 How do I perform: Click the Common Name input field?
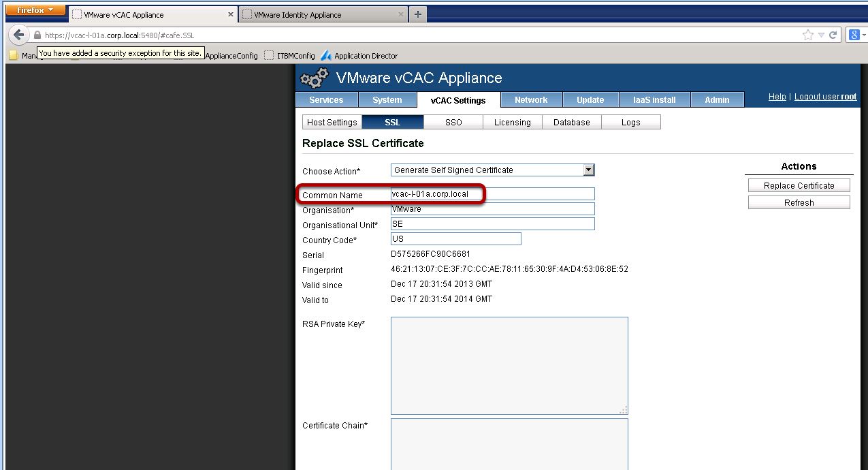[x=493, y=194]
